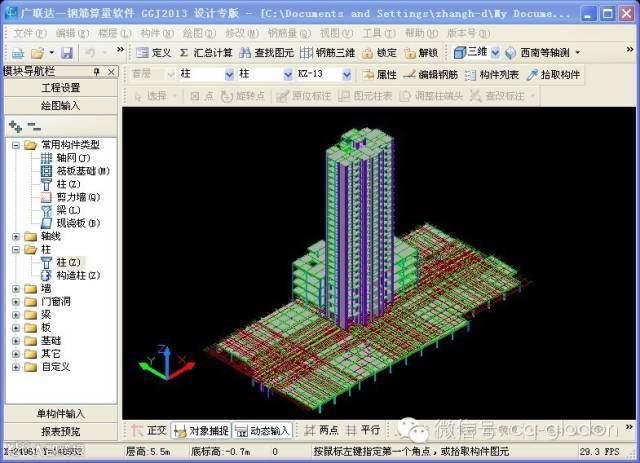Click the 绘图输入 panel button

click(x=61, y=106)
